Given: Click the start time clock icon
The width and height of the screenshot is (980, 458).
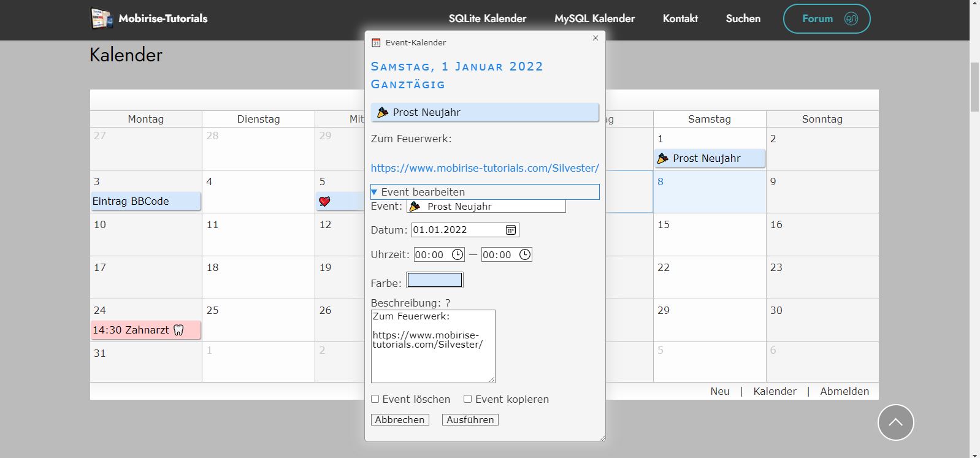Looking at the screenshot, I should pyautogui.click(x=457, y=254).
